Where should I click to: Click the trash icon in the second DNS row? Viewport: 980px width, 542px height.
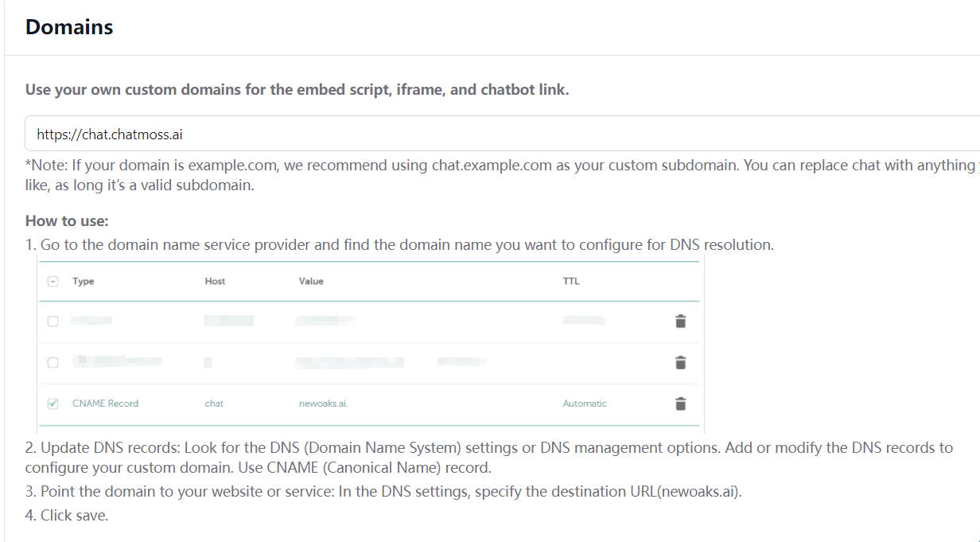680,362
